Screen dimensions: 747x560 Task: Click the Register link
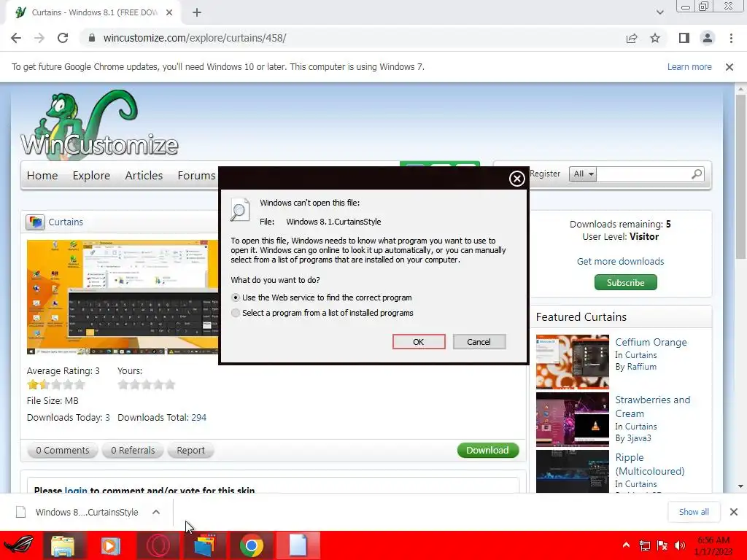tap(545, 174)
